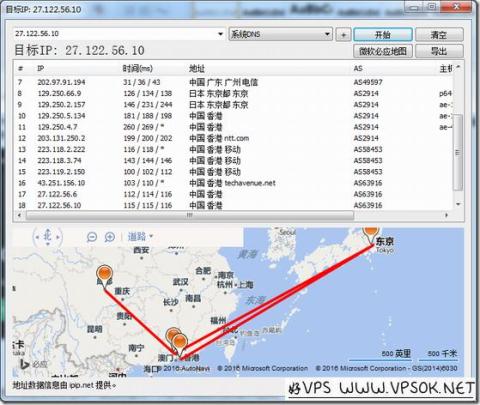
Task: Zoom in the map with plus icon
Action: point(110,237)
